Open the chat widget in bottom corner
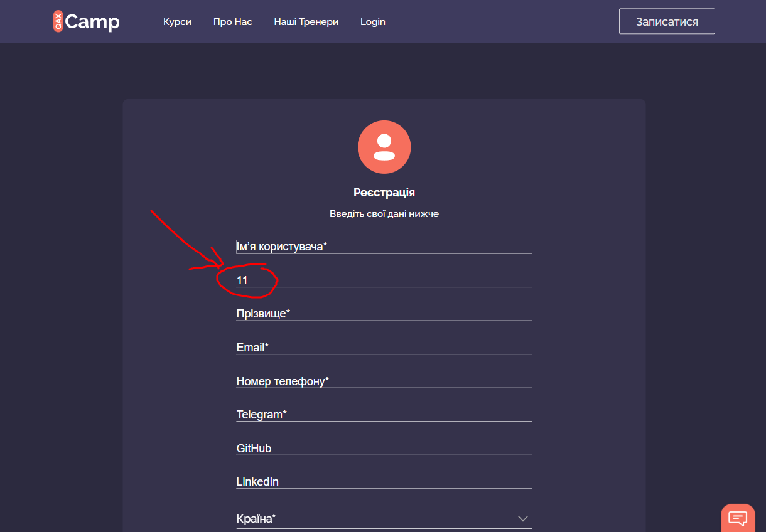766x532 pixels. 738,518
